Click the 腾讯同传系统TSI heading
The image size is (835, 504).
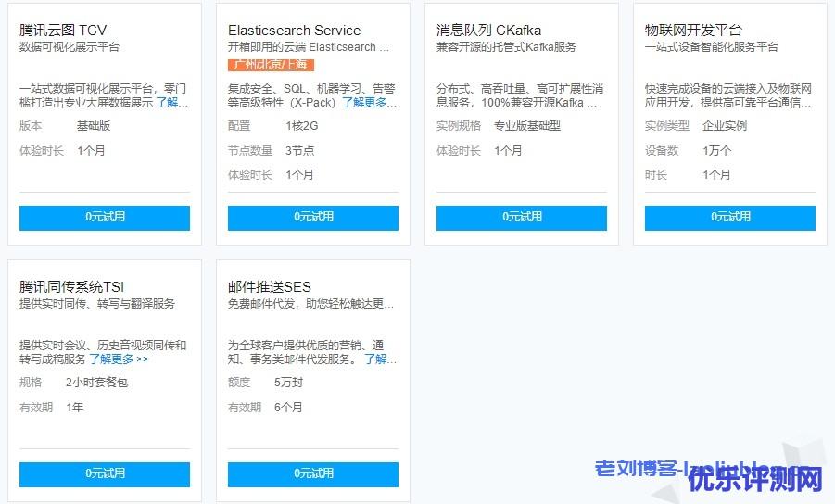click(71, 287)
